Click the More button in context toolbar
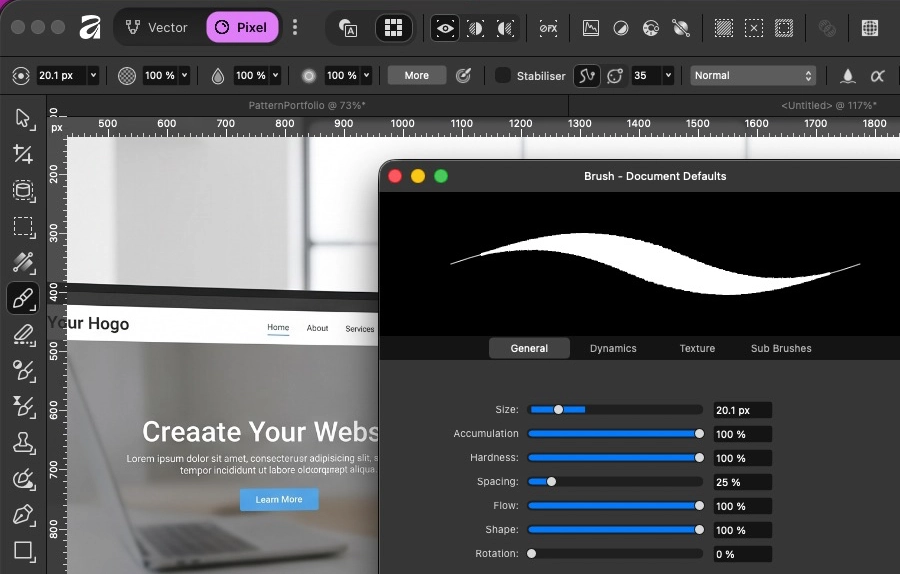The height and width of the screenshot is (574, 900). [417, 75]
